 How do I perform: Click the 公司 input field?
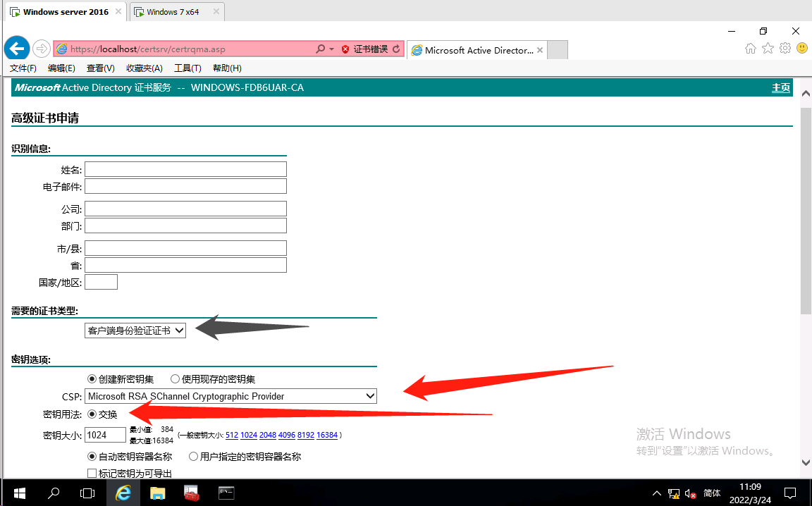pyautogui.click(x=185, y=208)
